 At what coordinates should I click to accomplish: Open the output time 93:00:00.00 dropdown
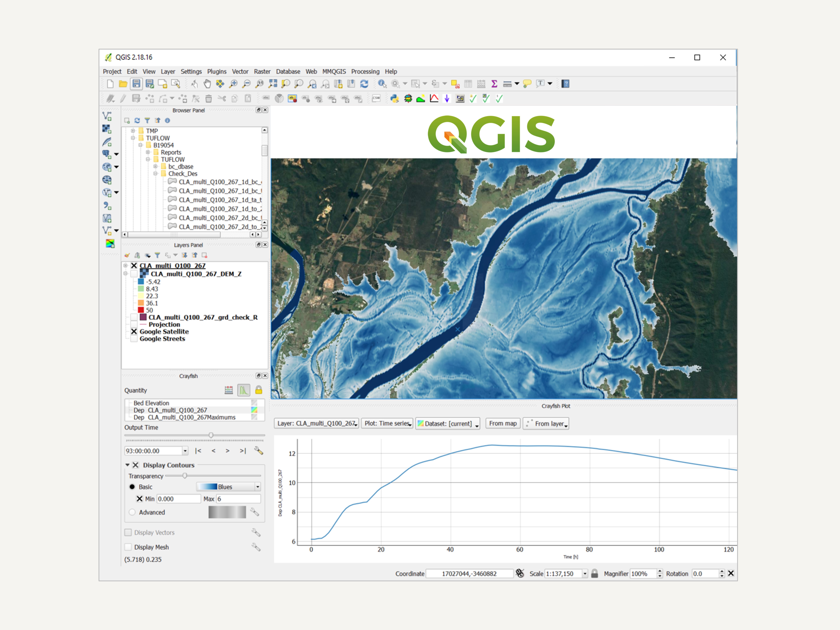pyautogui.click(x=185, y=451)
